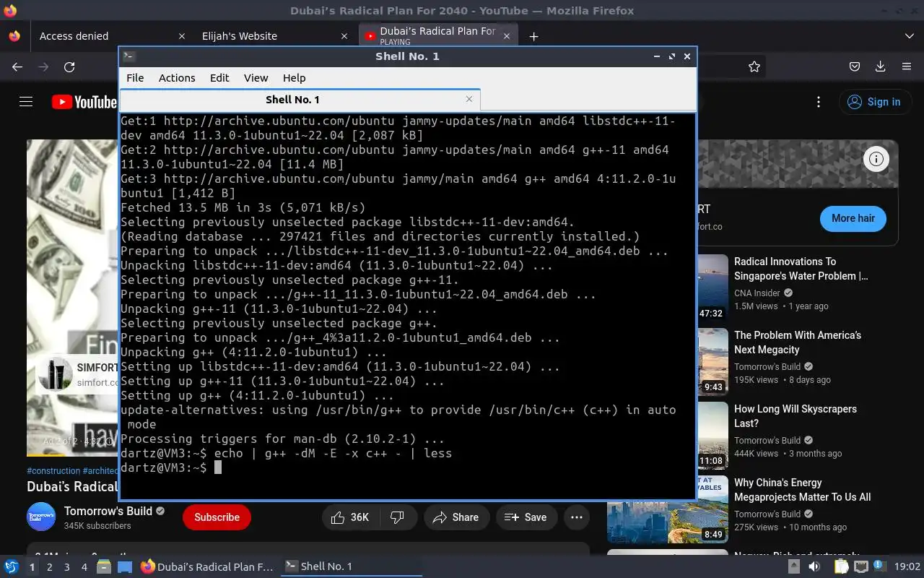Click the YouTube logo

click(x=84, y=102)
